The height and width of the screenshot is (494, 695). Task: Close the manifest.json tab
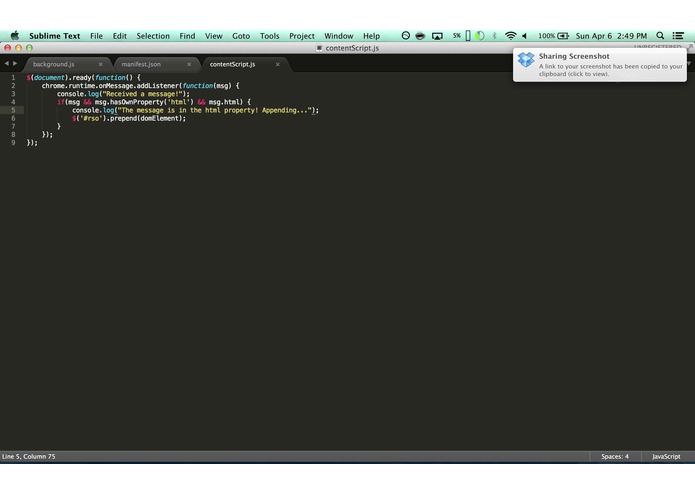pyautogui.click(x=189, y=64)
